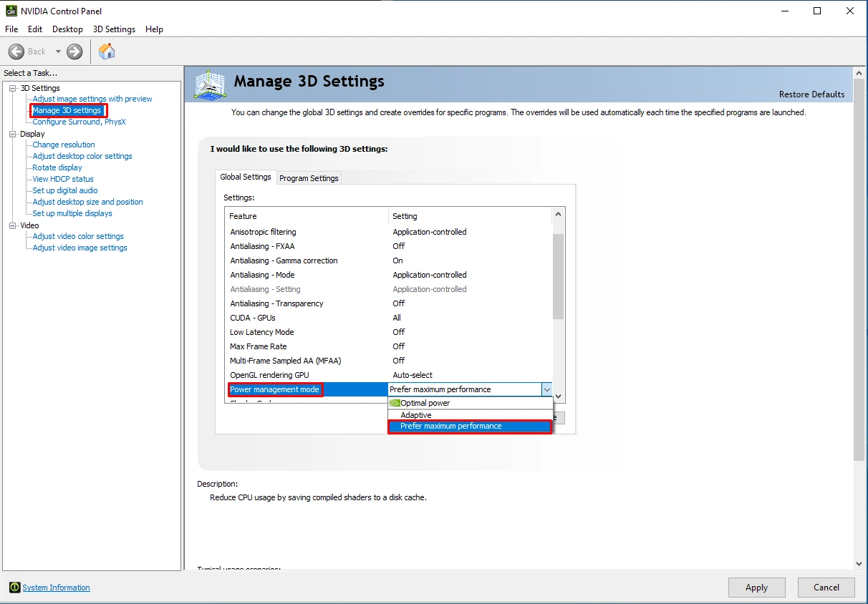The height and width of the screenshot is (604, 868).
Task: Collapse the Display tree branch
Action: pos(12,133)
